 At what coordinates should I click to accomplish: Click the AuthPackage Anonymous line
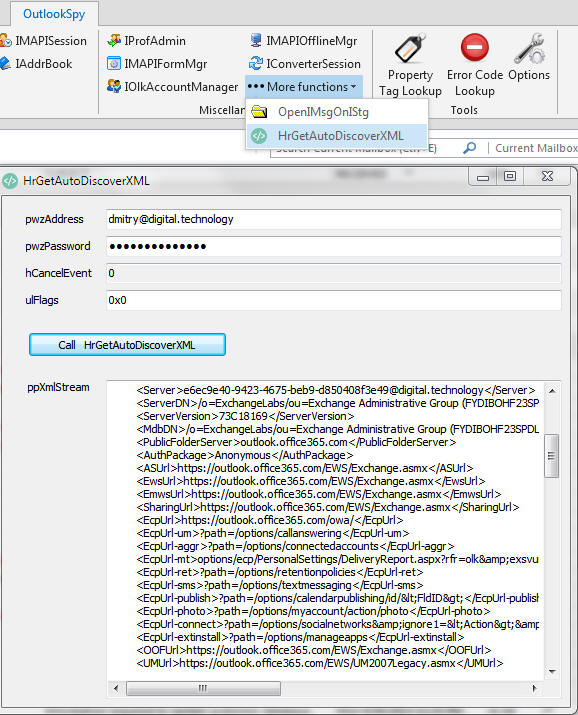[x=245, y=455]
